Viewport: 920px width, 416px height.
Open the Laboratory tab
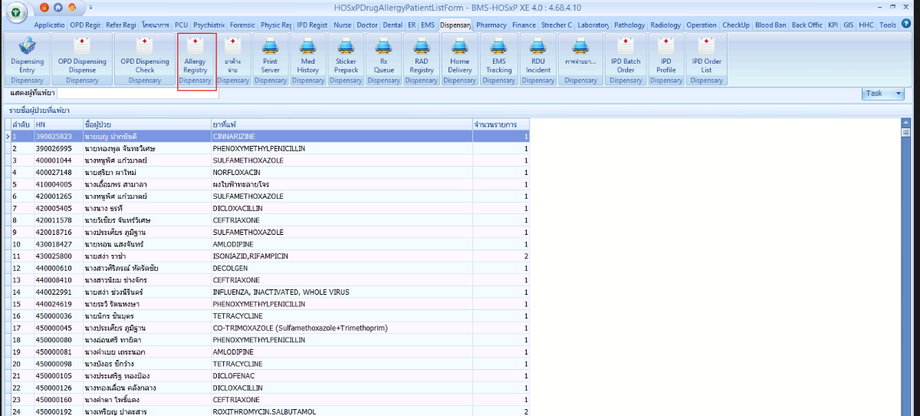pos(593,25)
